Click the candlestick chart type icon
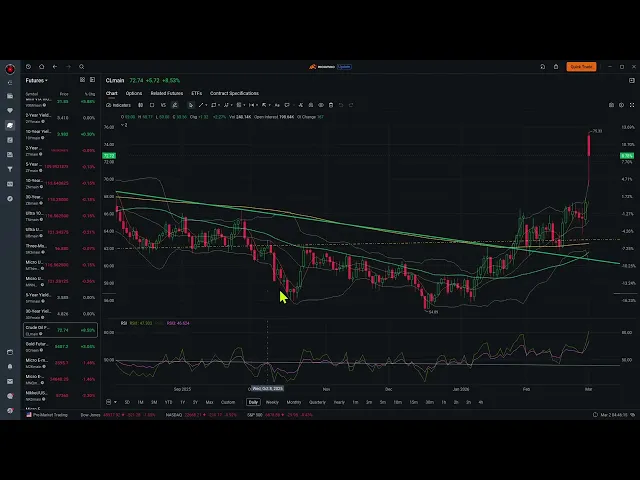This screenshot has width=640, height=480. point(140,105)
